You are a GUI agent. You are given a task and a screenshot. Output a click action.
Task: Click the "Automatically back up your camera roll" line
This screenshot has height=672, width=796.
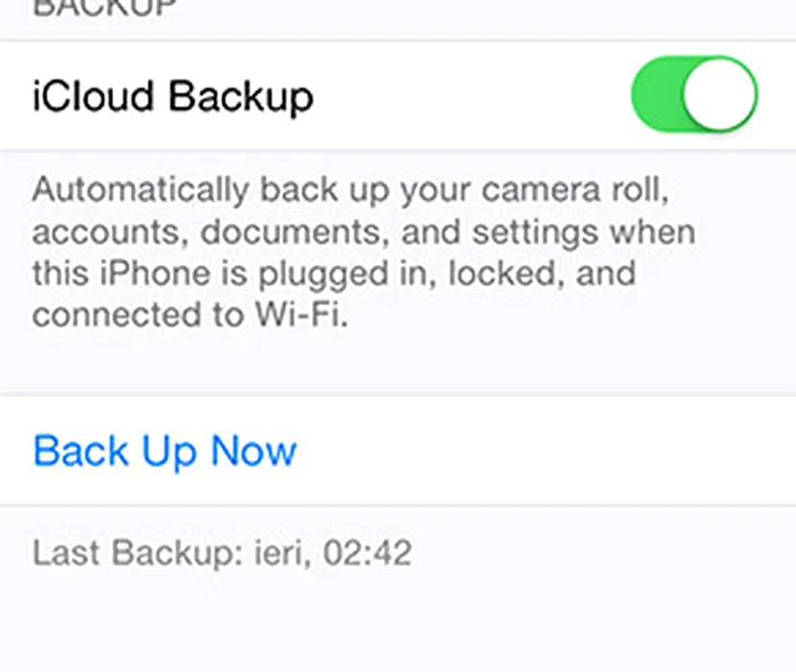coord(350,190)
